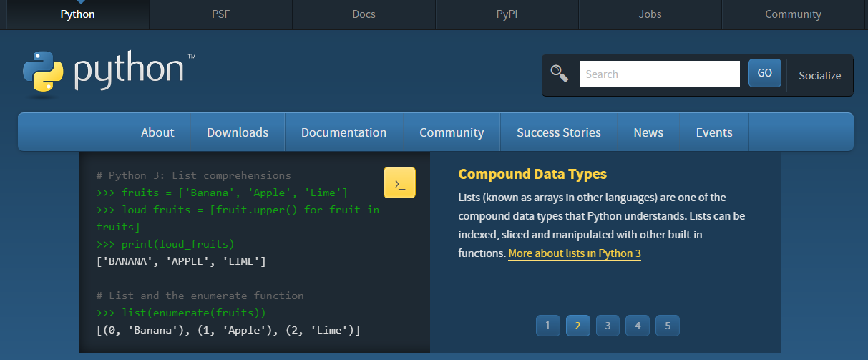Open the About menu item
The width and height of the screenshot is (868, 360).
(x=157, y=132)
